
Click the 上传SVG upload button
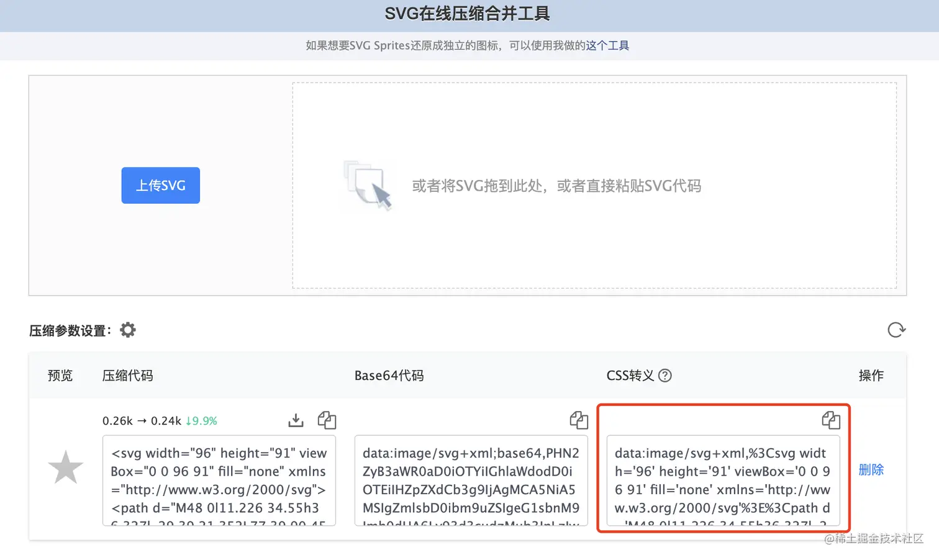(x=160, y=185)
